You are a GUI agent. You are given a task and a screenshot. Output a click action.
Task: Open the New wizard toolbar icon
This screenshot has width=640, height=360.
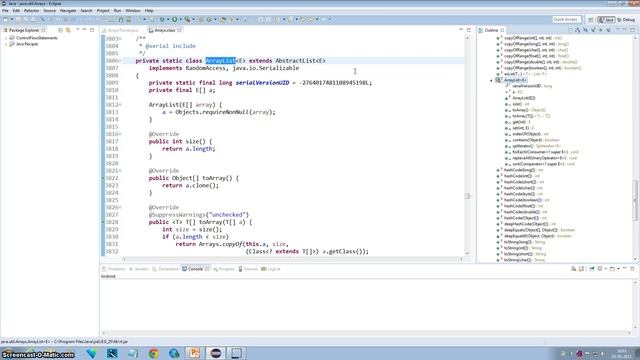(x=5, y=19)
